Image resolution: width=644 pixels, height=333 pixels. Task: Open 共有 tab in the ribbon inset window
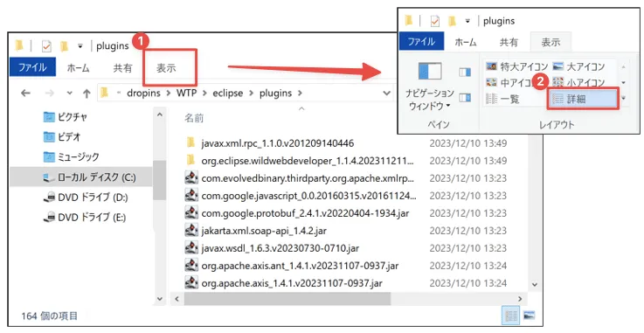509,42
